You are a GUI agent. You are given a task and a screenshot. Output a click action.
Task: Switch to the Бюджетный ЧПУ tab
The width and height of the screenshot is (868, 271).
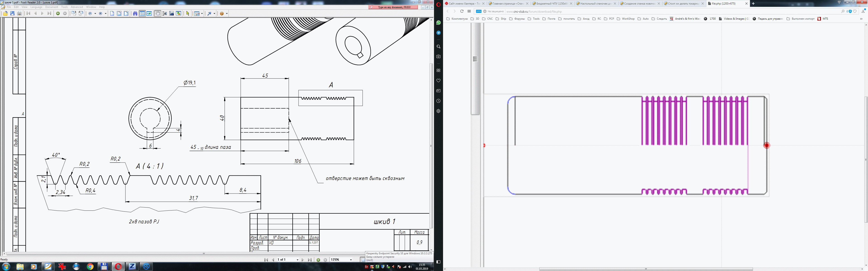click(551, 3)
